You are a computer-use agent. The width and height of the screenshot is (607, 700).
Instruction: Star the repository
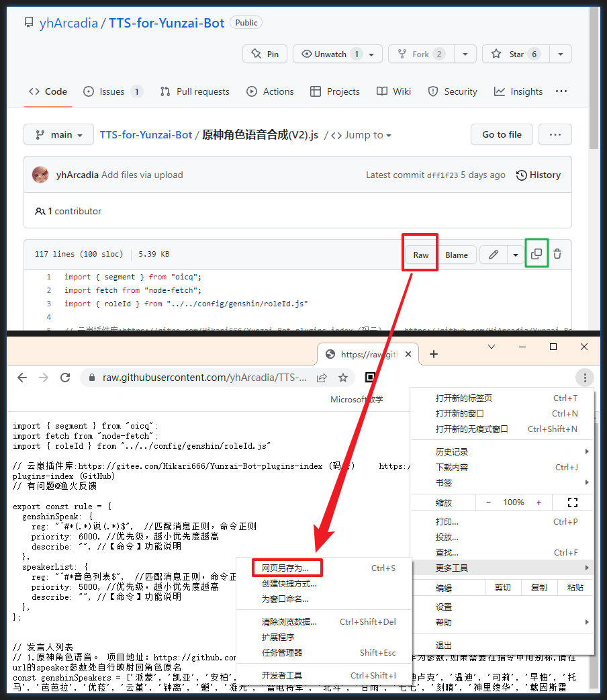(516, 54)
